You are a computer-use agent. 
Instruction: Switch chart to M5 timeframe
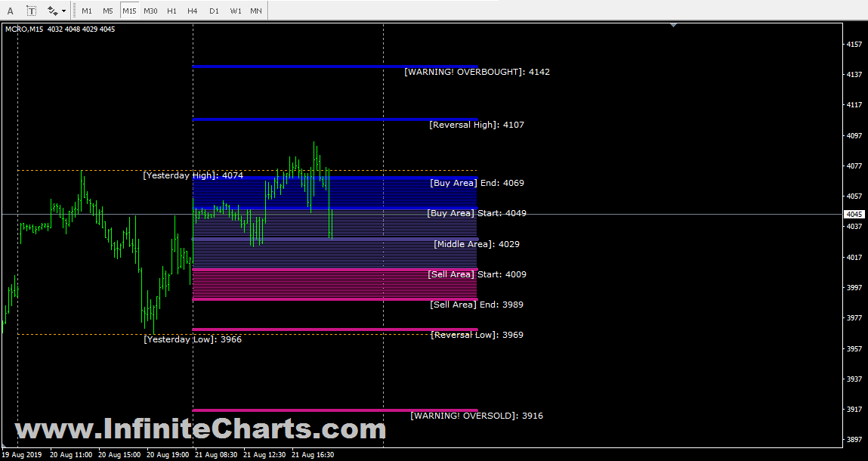107,11
